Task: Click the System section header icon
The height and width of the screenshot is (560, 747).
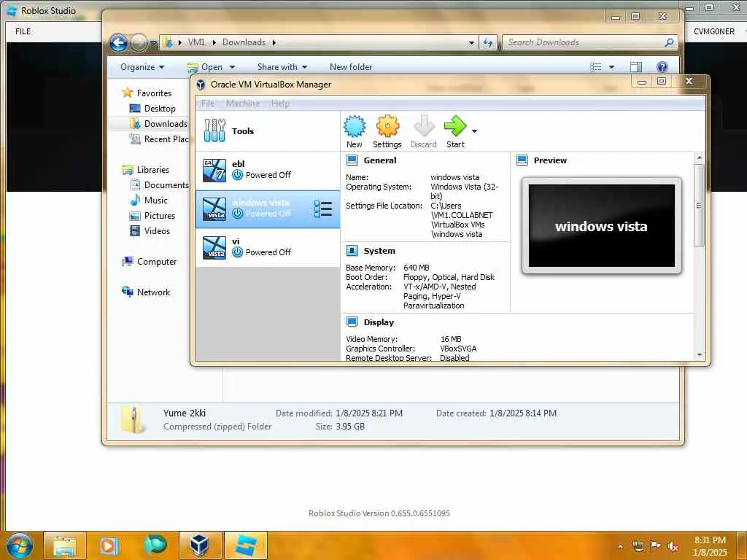Action: click(352, 251)
